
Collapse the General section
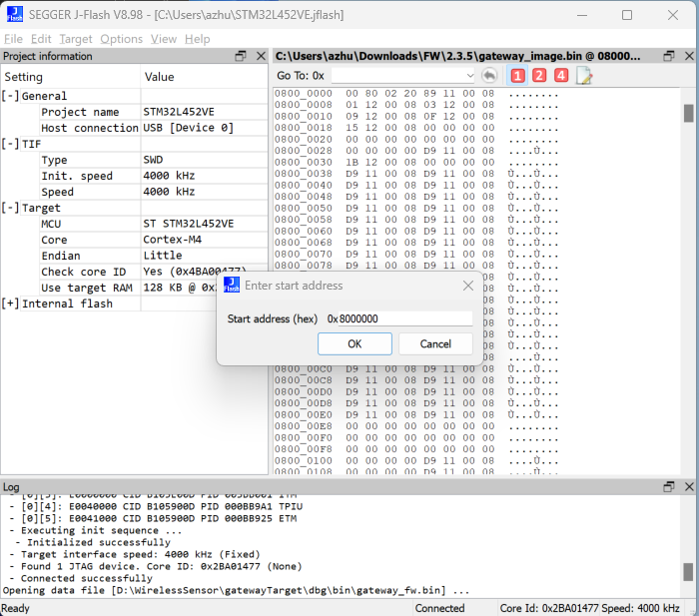click(10, 96)
